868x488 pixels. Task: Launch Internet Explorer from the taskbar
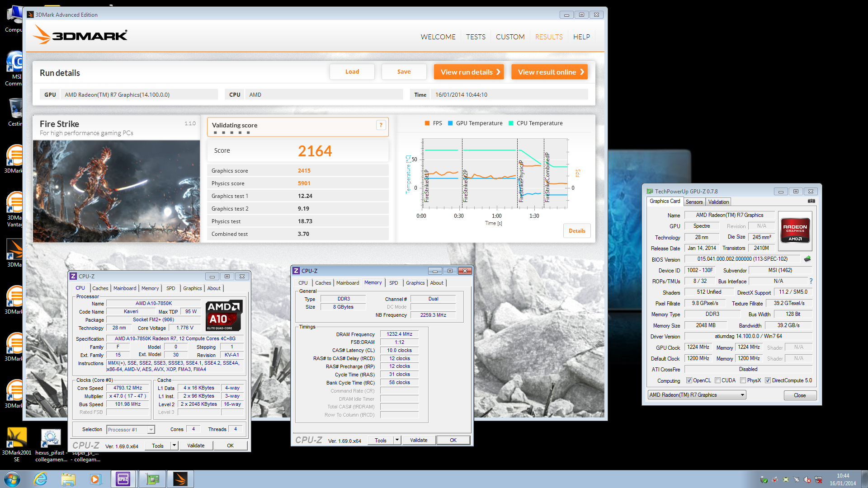41,479
